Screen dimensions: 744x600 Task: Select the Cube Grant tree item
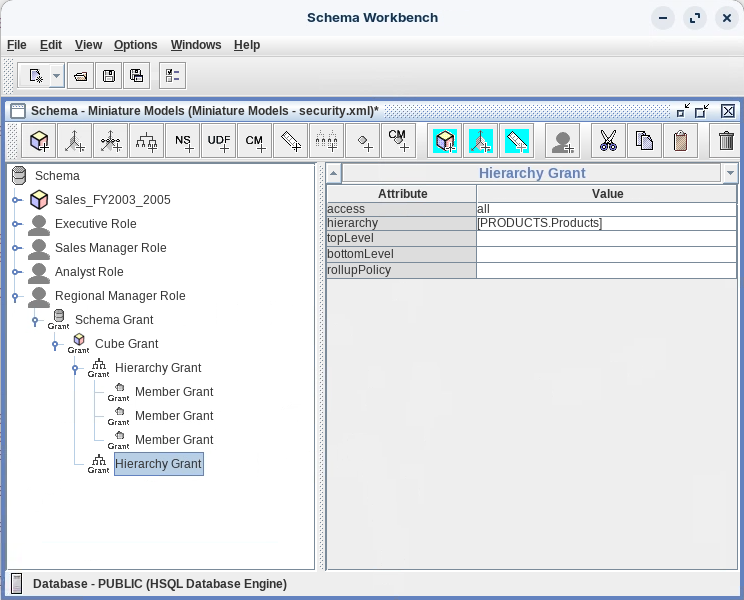[x=126, y=344]
